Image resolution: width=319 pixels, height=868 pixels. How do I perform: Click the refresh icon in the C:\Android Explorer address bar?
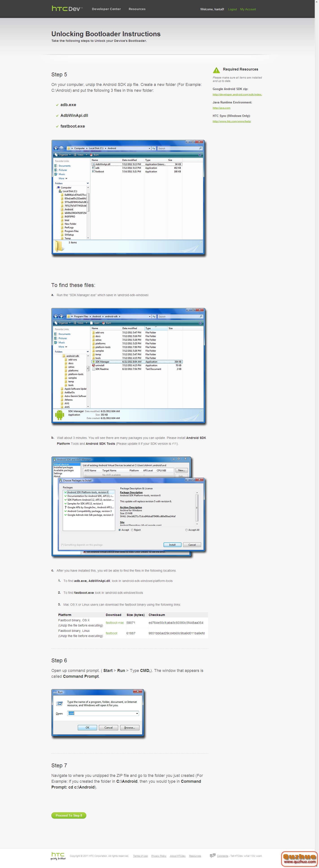pos(154,148)
